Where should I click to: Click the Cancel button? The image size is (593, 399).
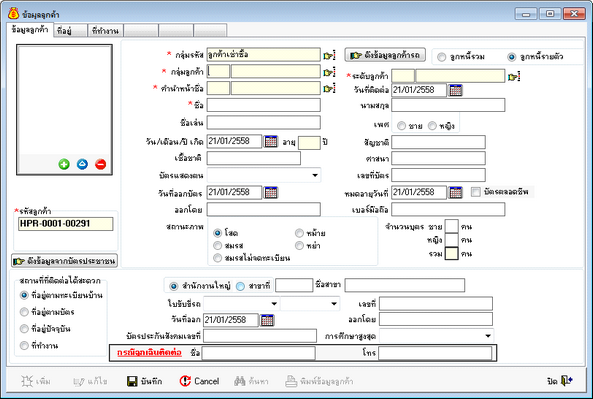[x=199, y=381]
